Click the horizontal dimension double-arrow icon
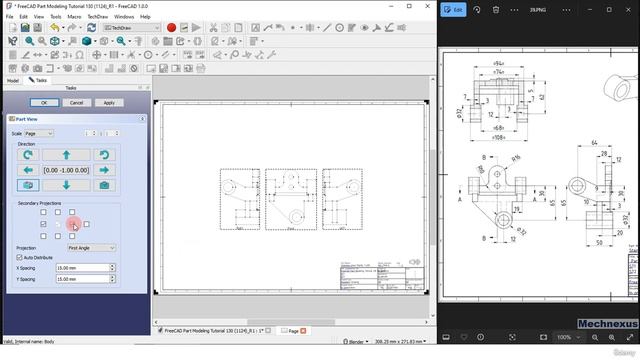The height and width of the screenshot is (360, 640). tap(38, 55)
